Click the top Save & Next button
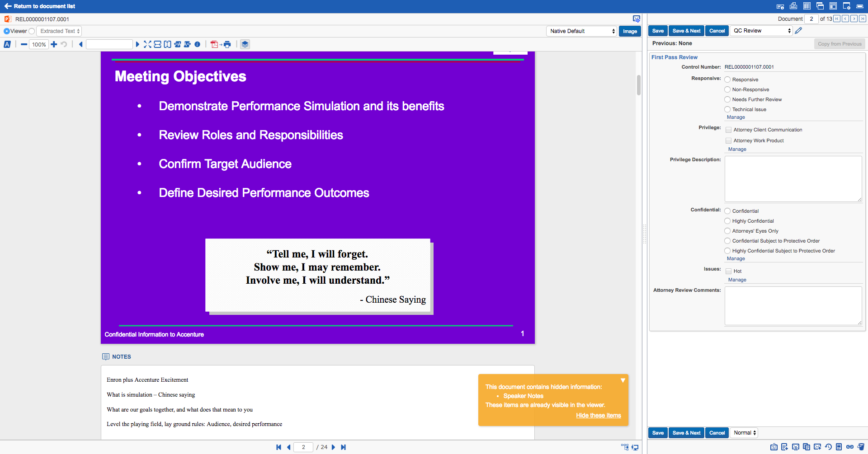The width and height of the screenshot is (868, 454). 686,31
